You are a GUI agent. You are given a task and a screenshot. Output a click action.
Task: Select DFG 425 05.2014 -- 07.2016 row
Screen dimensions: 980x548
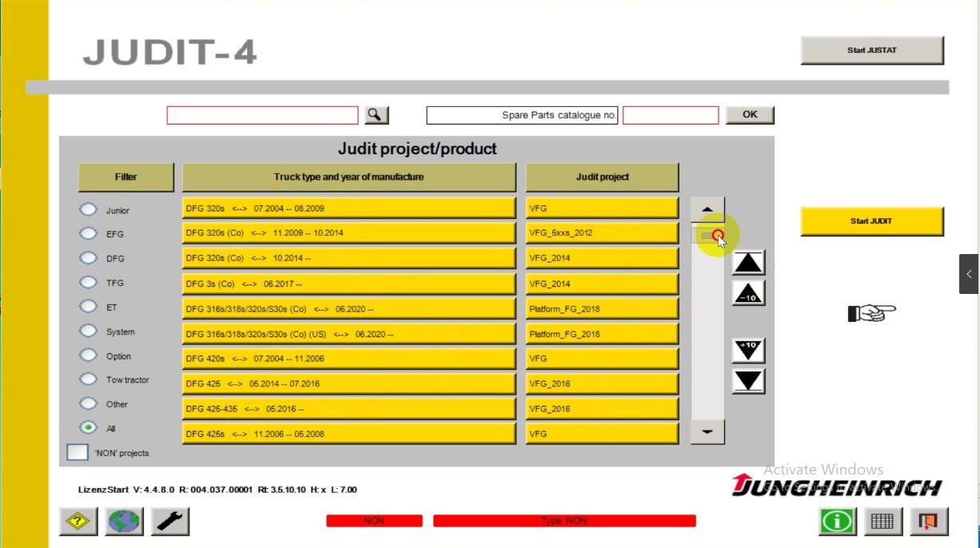(x=349, y=384)
